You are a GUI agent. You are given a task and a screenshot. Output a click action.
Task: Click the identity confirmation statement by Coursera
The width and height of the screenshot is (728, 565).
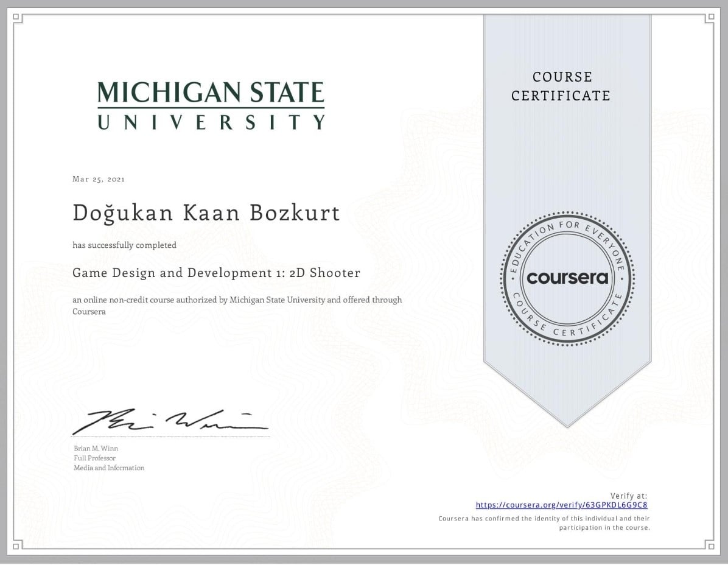[544, 523]
